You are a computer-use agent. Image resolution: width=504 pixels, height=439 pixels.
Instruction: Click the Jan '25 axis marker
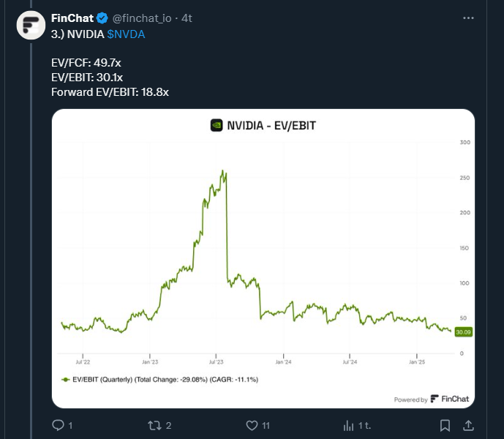click(417, 362)
